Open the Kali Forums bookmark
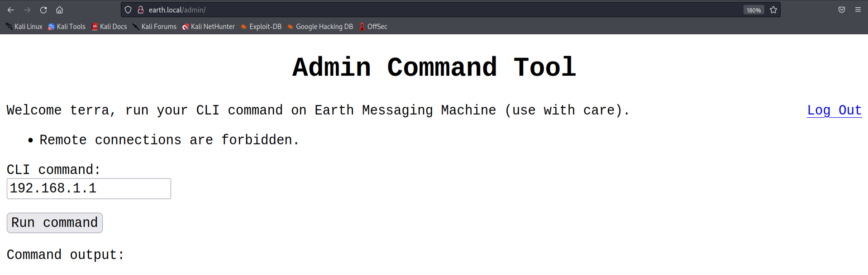This screenshot has width=868, height=275. pos(155,27)
